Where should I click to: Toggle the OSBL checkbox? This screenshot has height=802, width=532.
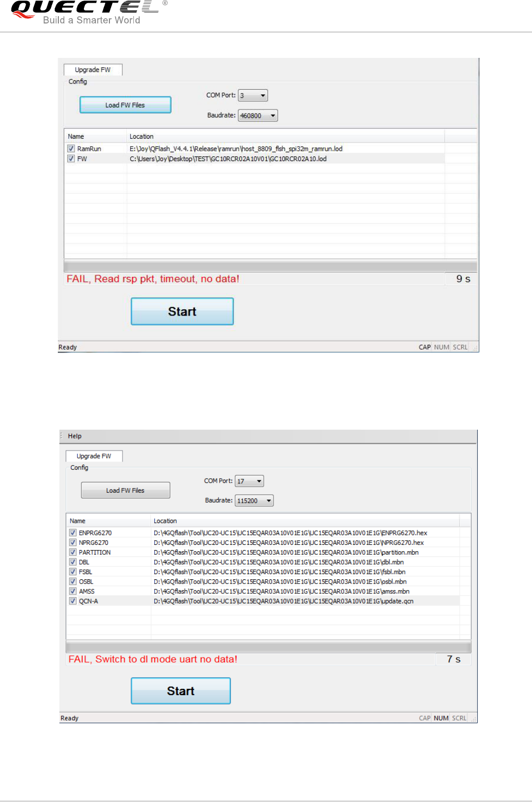[73, 581]
